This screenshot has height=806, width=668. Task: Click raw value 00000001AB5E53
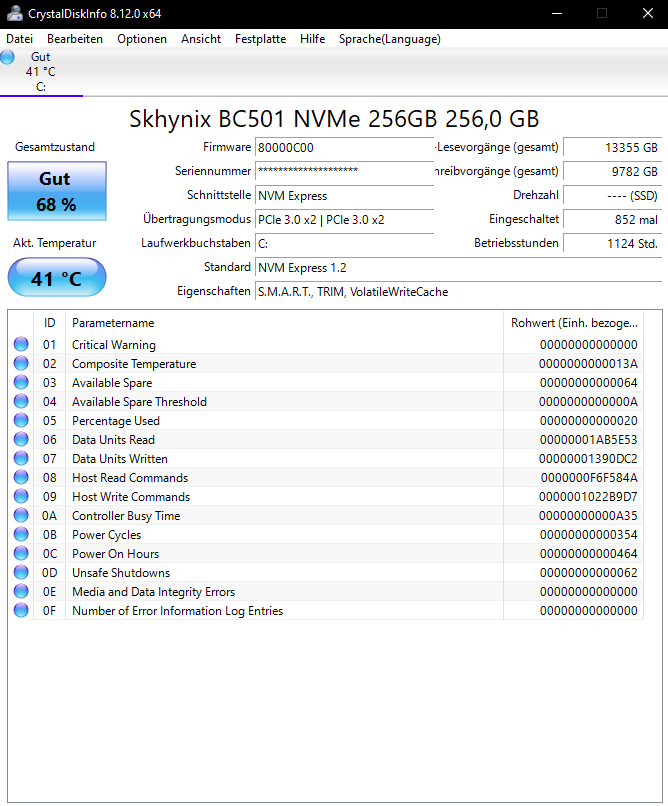(588, 439)
